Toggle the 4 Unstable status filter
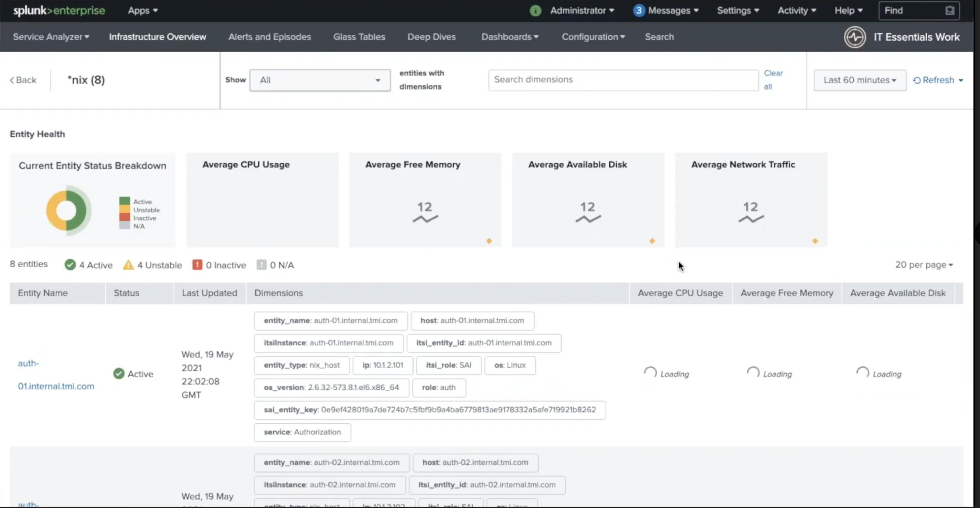The height and width of the screenshot is (508, 980). (152, 265)
